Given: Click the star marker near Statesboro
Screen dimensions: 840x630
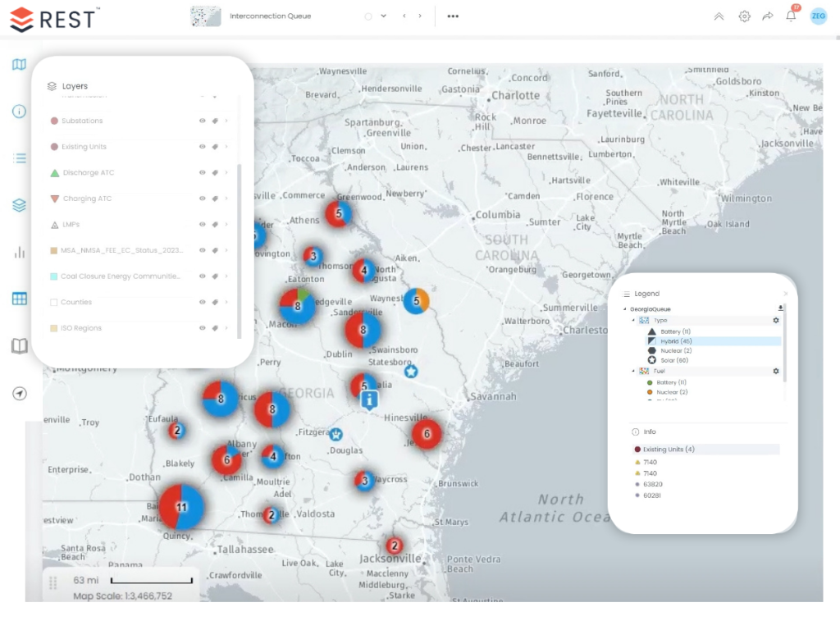Looking at the screenshot, I should pyautogui.click(x=411, y=372).
